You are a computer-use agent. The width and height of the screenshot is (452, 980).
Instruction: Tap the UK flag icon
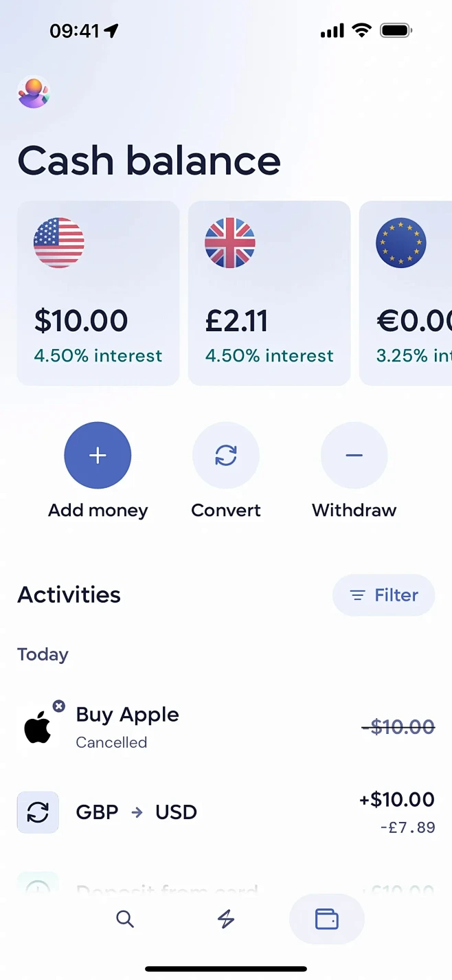tap(230, 243)
